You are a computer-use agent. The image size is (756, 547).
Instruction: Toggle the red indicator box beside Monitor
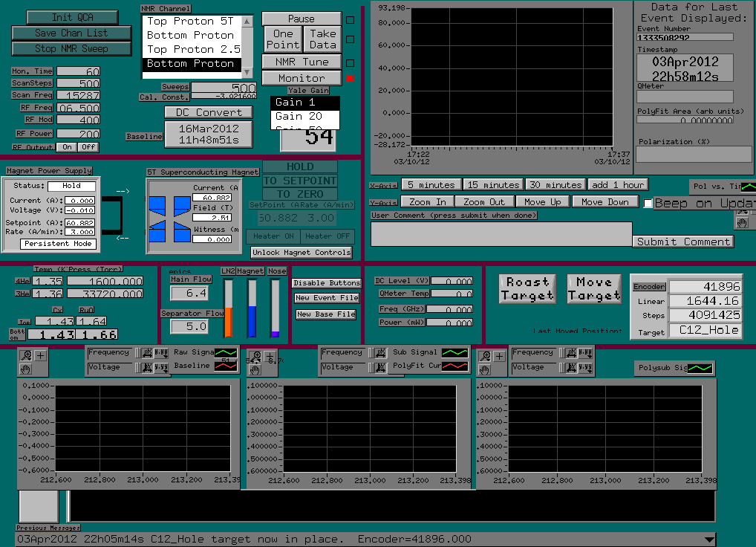[x=351, y=77]
